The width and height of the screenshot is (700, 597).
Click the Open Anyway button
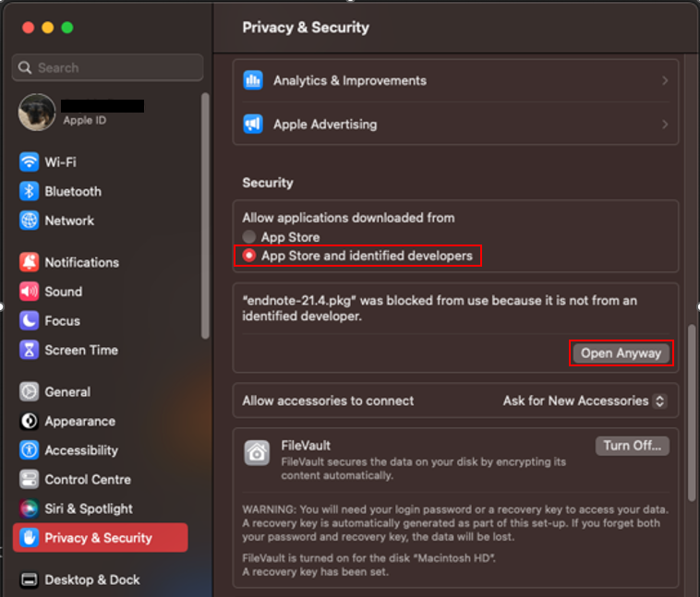click(x=621, y=353)
